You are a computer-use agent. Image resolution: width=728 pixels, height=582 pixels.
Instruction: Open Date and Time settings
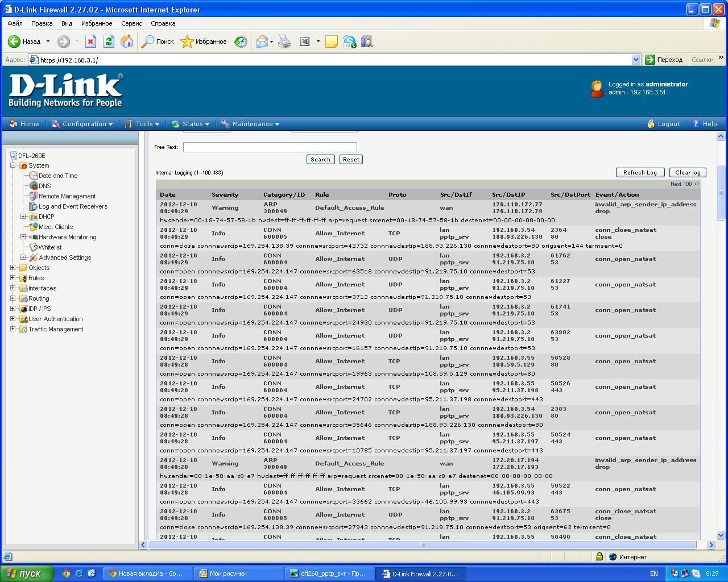tap(58, 176)
